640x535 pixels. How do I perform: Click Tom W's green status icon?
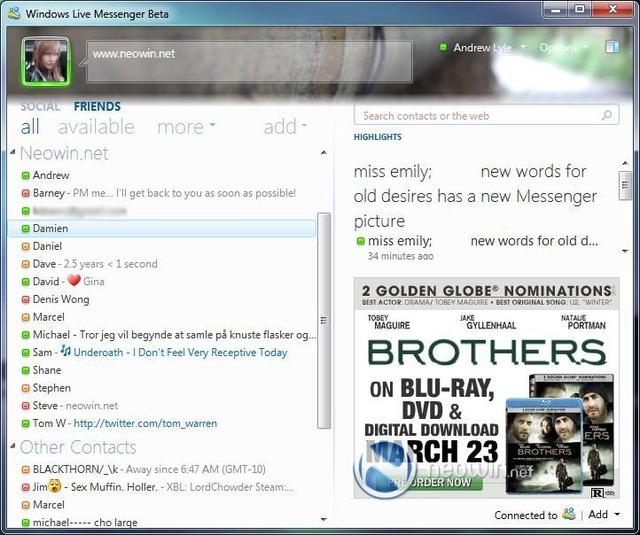[x=25, y=424]
